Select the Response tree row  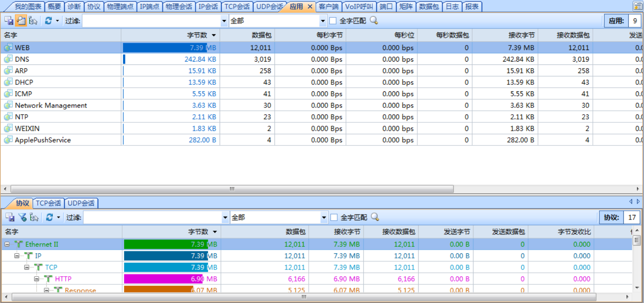316,290
